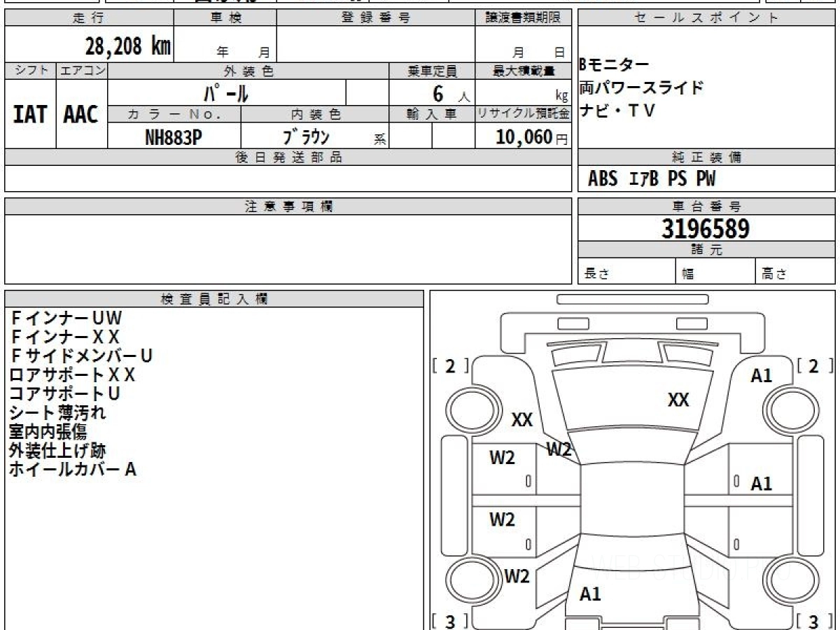Click the カラーNo. header

click(174, 114)
